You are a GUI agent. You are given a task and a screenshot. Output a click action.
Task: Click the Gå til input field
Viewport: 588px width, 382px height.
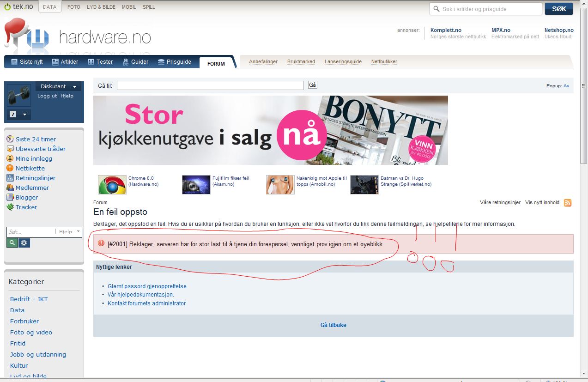(210, 85)
